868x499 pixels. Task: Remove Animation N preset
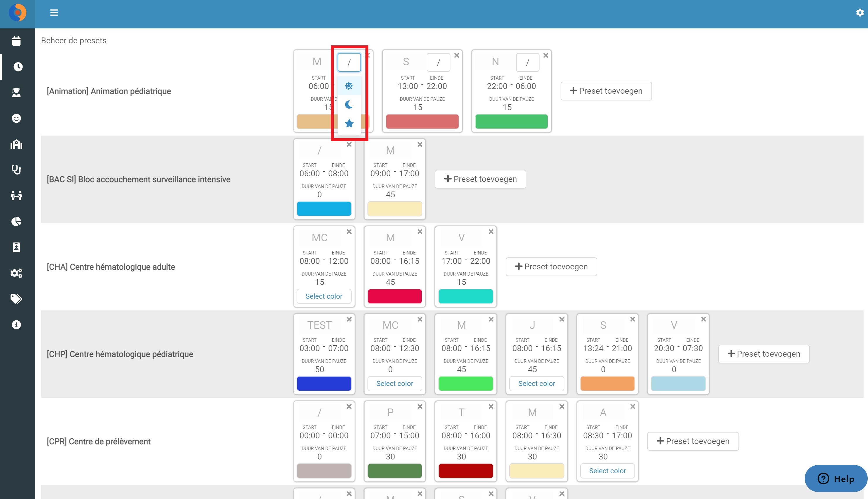tap(546, 56)
